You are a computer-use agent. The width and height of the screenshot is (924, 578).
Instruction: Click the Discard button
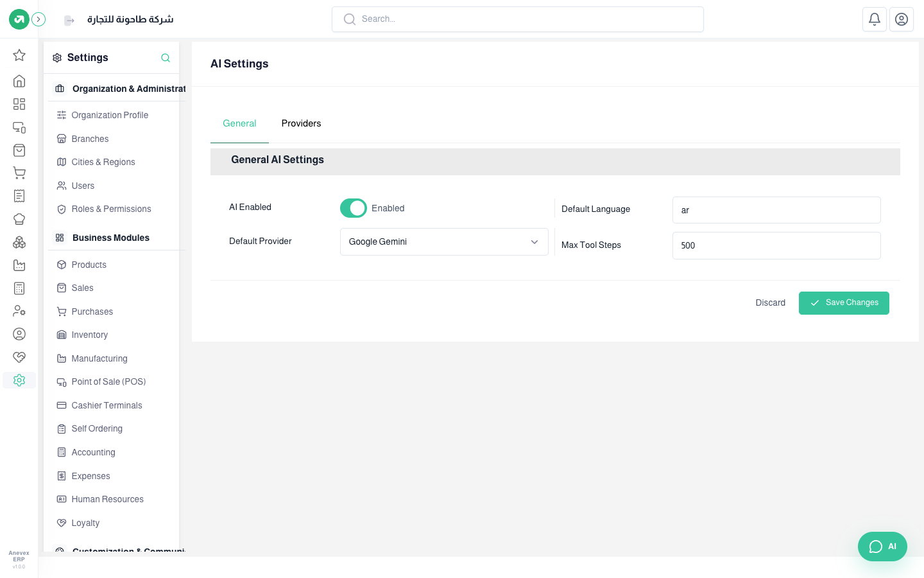click(x=770, y=303)
